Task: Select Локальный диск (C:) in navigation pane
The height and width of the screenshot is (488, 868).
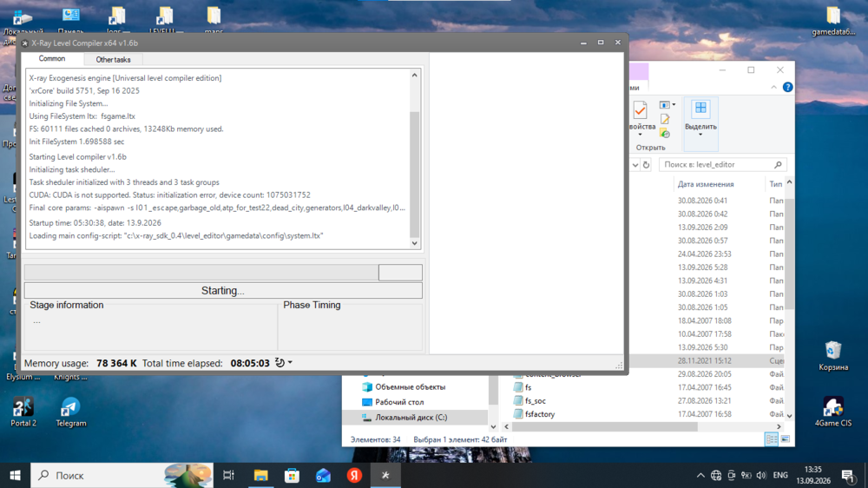Action: coord(411,417)
